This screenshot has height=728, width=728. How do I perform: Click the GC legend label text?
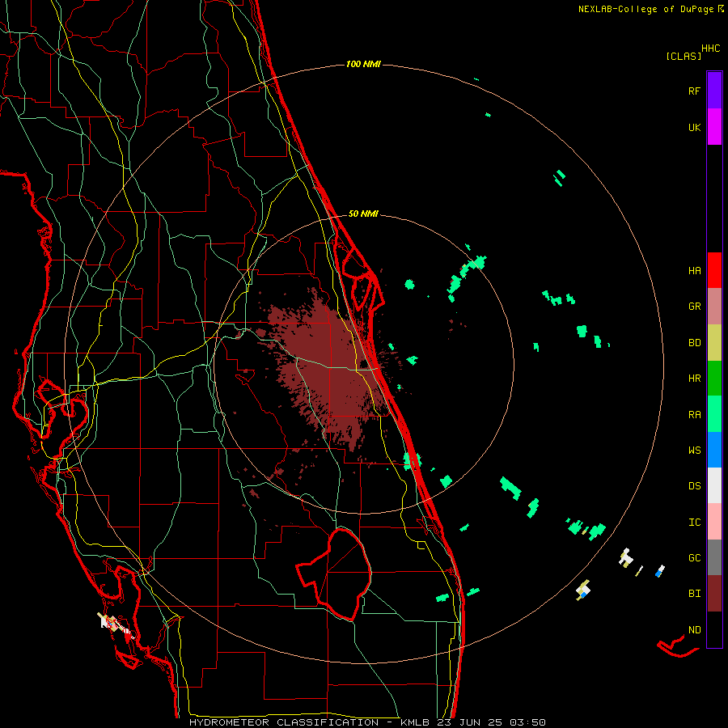click(694, 558)
